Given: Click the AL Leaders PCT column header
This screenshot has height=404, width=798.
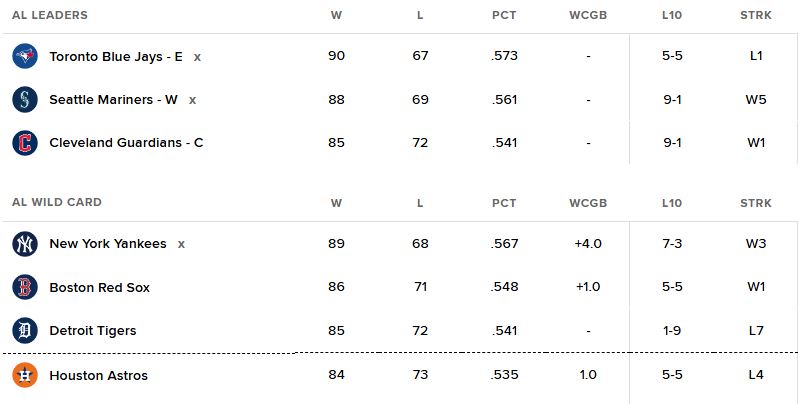Looking at the screenshot, I should (504, 15).
